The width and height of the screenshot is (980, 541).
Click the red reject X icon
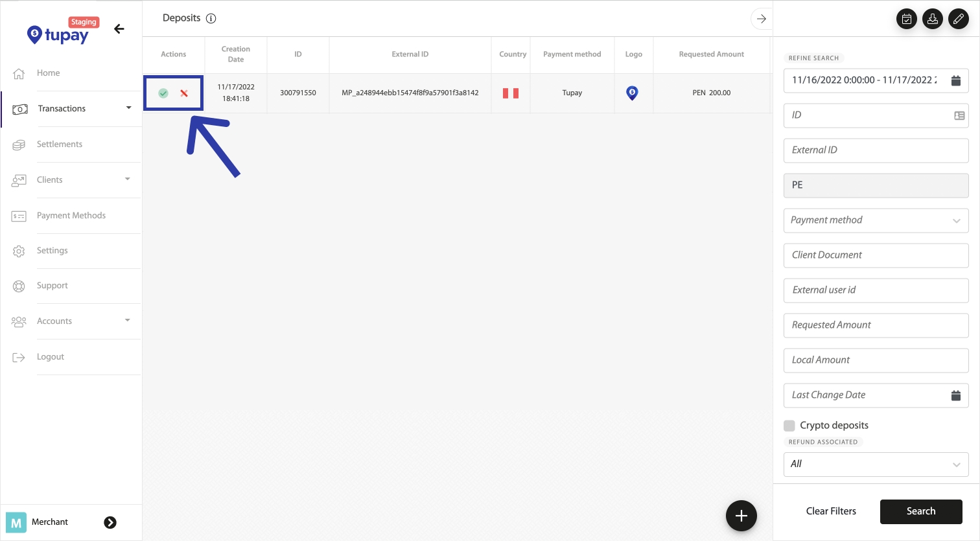click(x=184, y=93)
